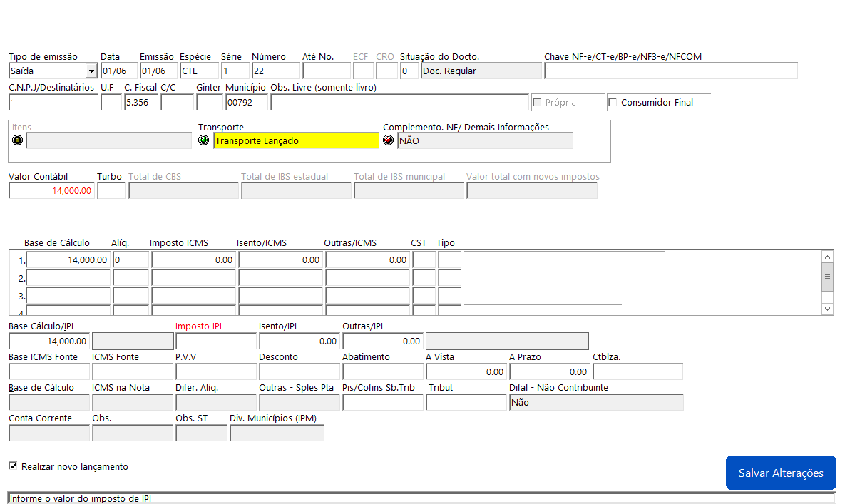
Task: Click the Data field showing 01/06
Action: tap(119, 71)
